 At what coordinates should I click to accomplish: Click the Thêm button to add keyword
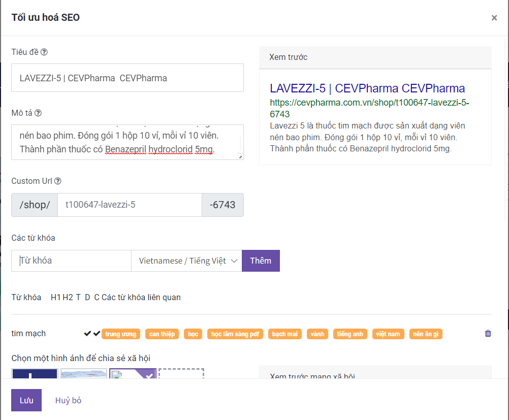[x=261, y=261]
